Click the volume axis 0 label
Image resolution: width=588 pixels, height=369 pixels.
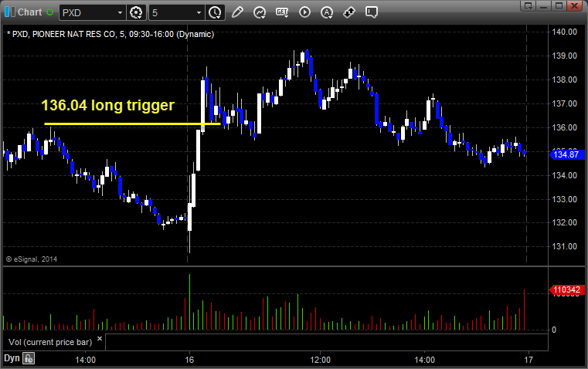click(x=554, y=330)
